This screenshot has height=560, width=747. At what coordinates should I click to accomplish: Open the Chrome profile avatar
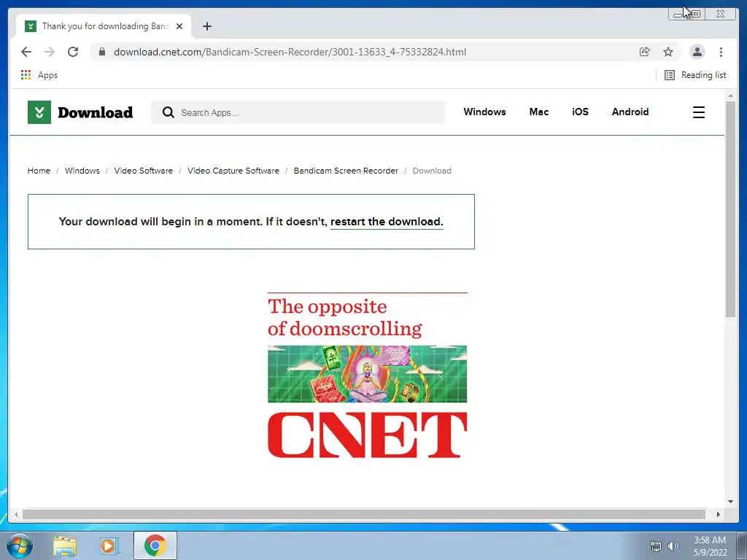[697, 52]
